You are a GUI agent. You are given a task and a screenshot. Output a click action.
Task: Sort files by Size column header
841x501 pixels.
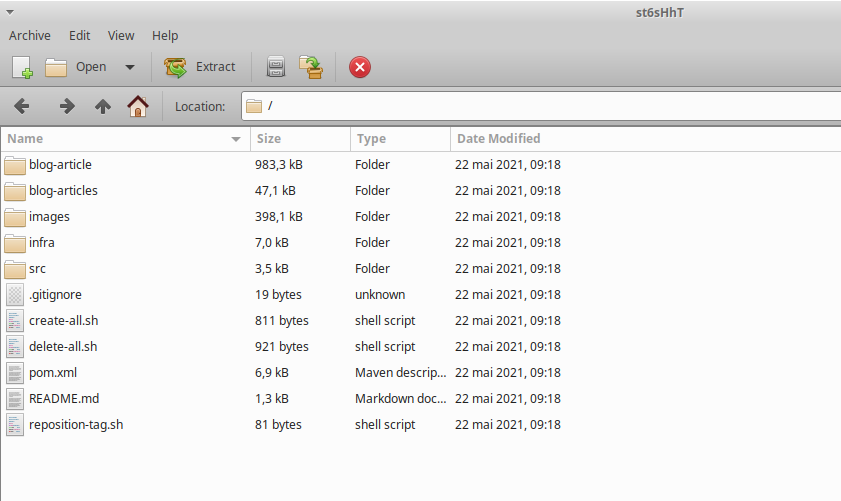click(x=298, y=139)
